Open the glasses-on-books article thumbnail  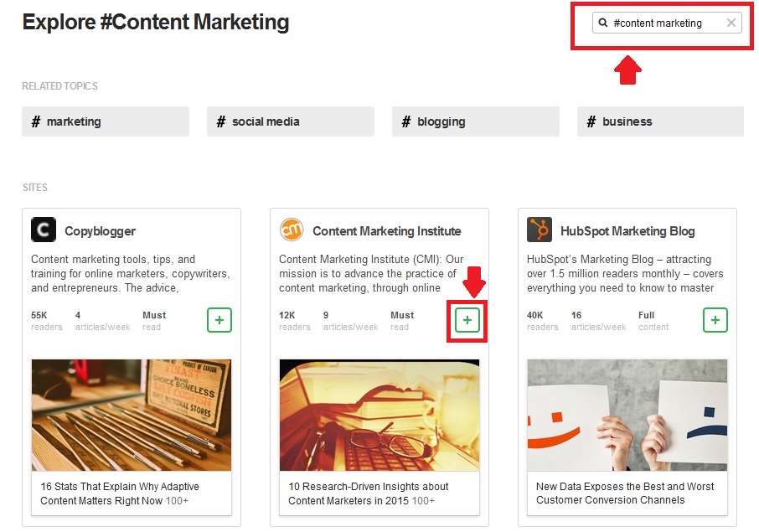click(x=379, y=415)
